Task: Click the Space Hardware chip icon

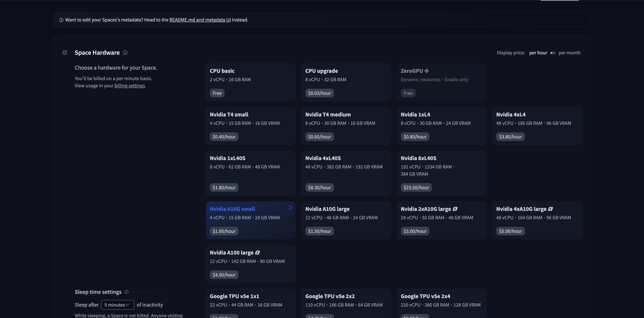Action: coord(65,53)
